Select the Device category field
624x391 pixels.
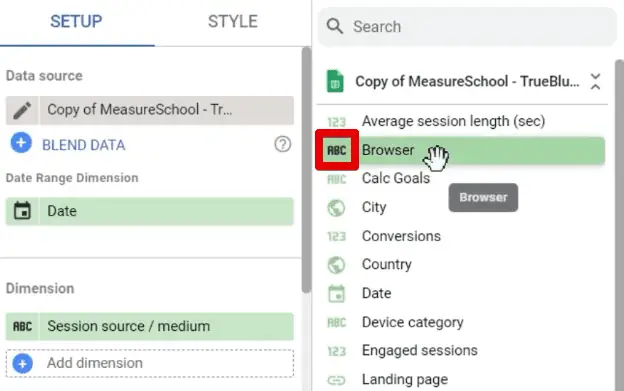412,322
